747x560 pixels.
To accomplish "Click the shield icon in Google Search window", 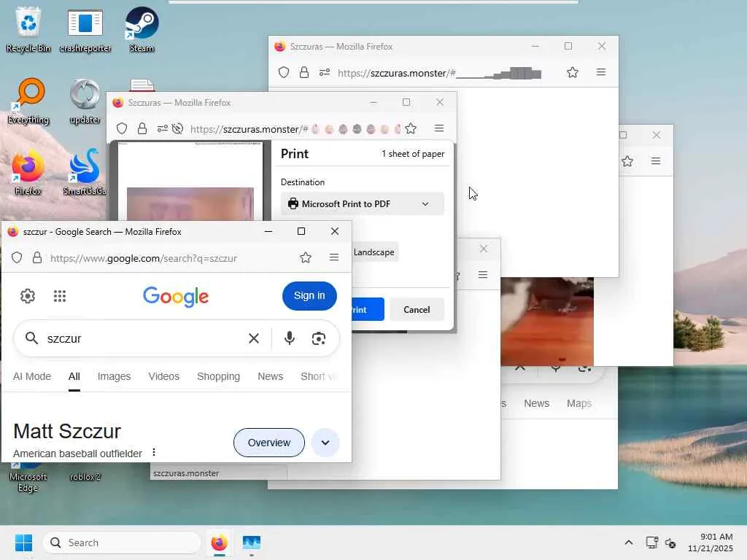I will 17,257.
